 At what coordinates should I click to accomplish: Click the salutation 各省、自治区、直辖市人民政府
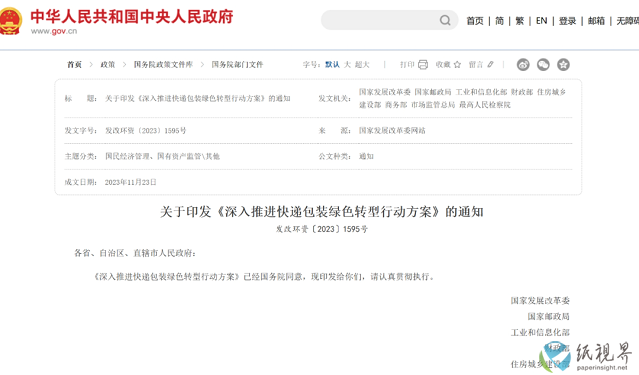tap(134, 253)
